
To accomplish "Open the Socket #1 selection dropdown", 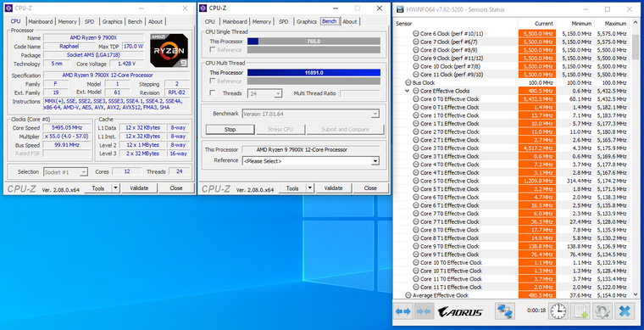I will 66,171.
